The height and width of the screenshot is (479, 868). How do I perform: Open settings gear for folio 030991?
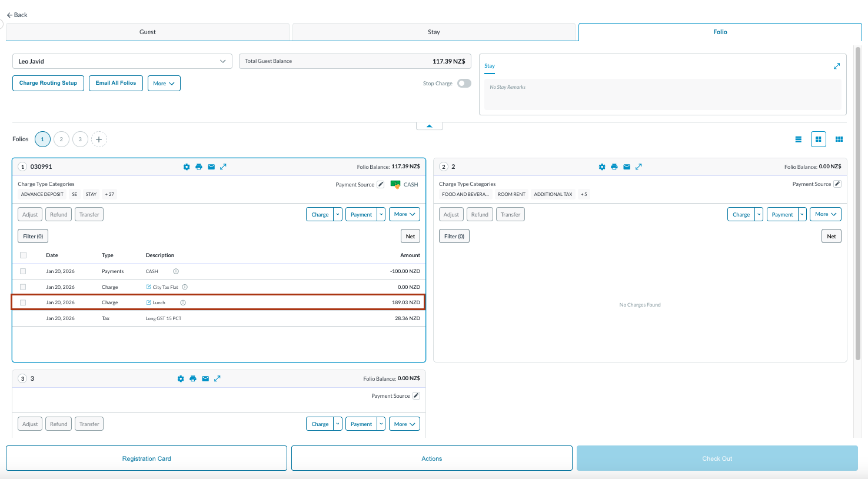pyautogui.click(x=187, y=167)
